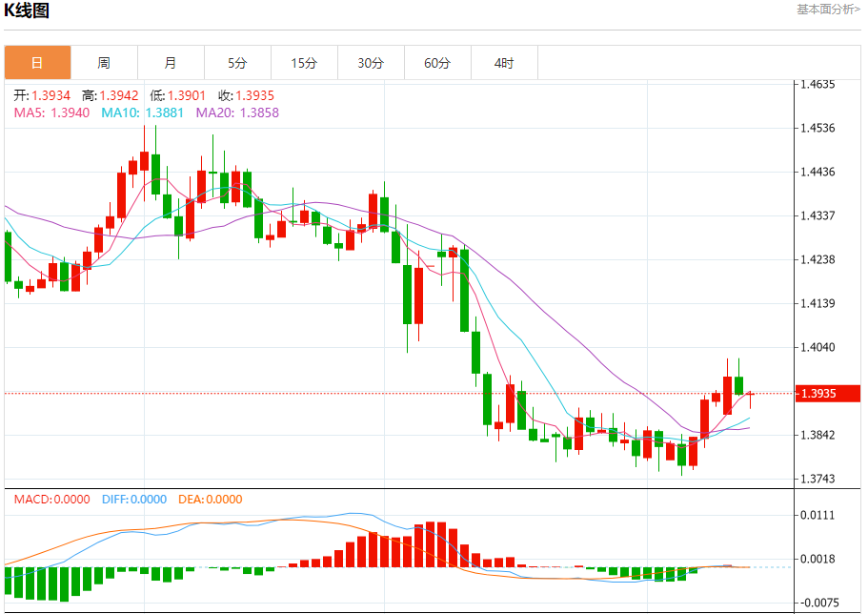This screenshot has width=868, height=614.
Task: Click the latest candlestick on the chart
Action: click(x=751, y=399)
